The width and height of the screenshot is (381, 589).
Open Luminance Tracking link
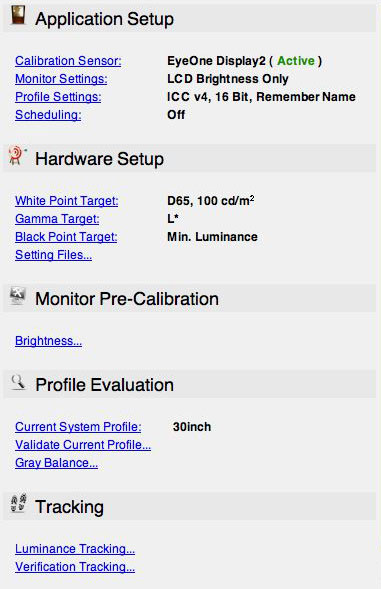click(x=75, y=549)
